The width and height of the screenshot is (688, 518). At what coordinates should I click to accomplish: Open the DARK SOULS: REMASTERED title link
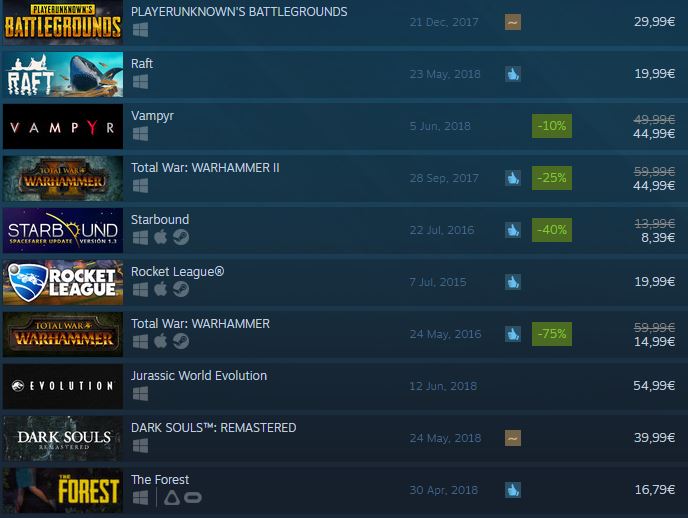tap(213, 427)
